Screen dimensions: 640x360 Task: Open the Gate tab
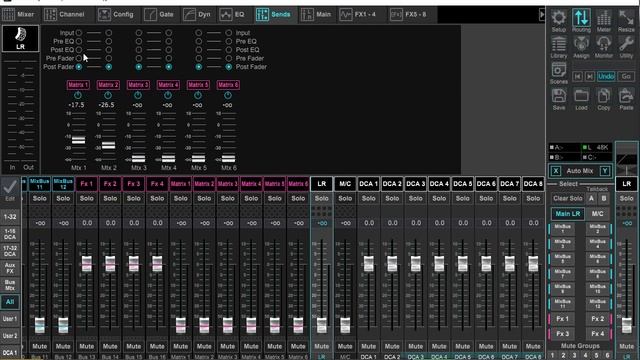(160, 14)
